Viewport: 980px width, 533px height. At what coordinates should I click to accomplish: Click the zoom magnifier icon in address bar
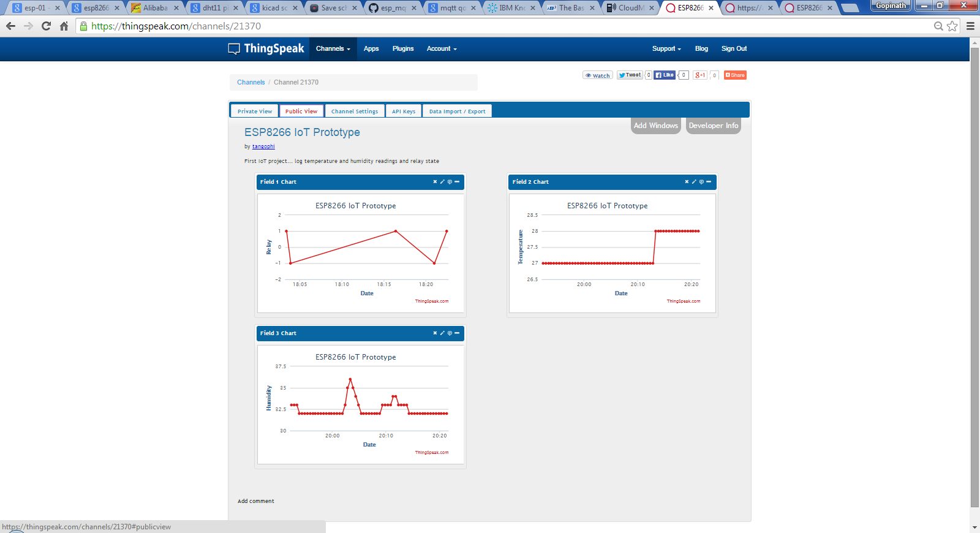pos(938,26)
